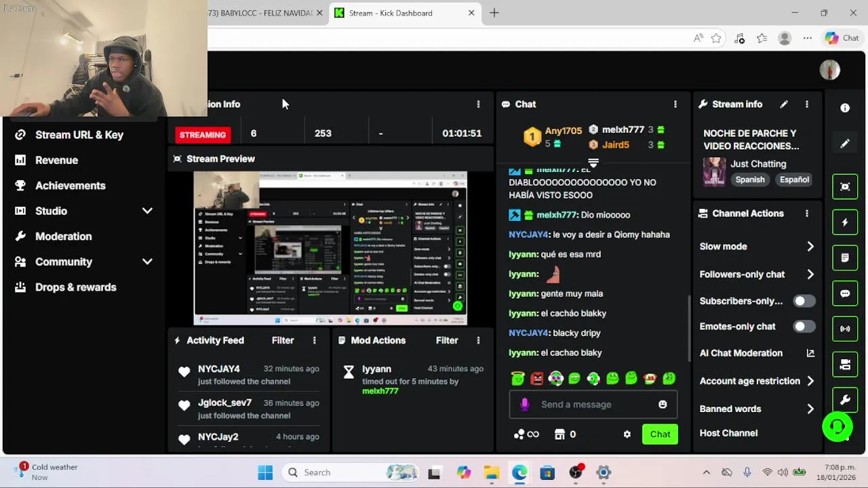Select the angry red face emote

tap(537, 379)
